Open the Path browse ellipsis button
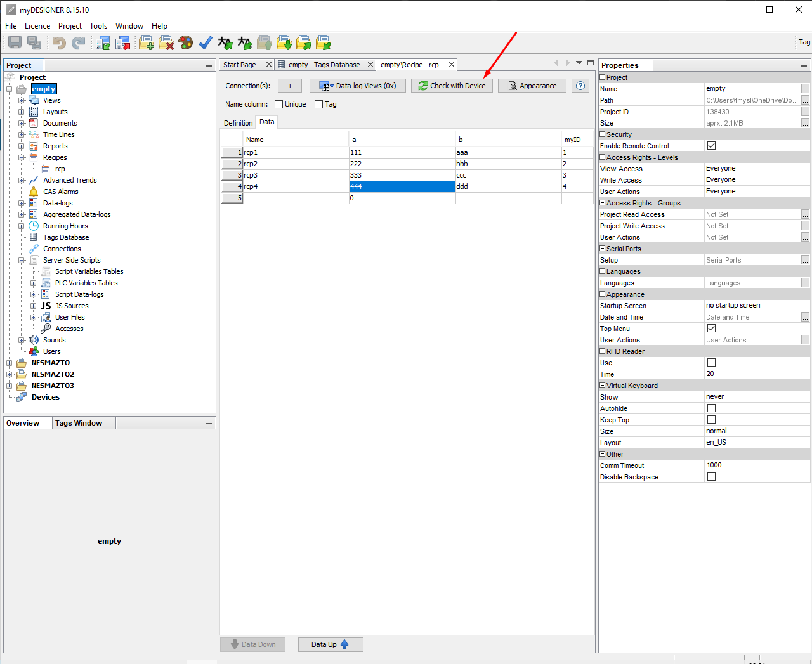 click(x=805, y=100)
